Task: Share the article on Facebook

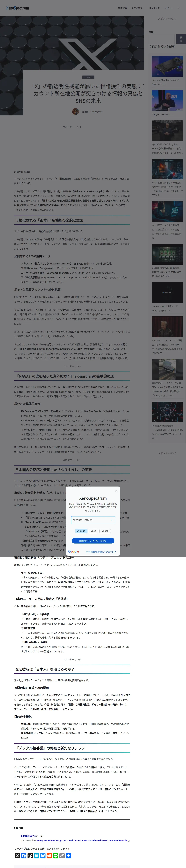Action: pyautogui.click(x=24, y=856)
